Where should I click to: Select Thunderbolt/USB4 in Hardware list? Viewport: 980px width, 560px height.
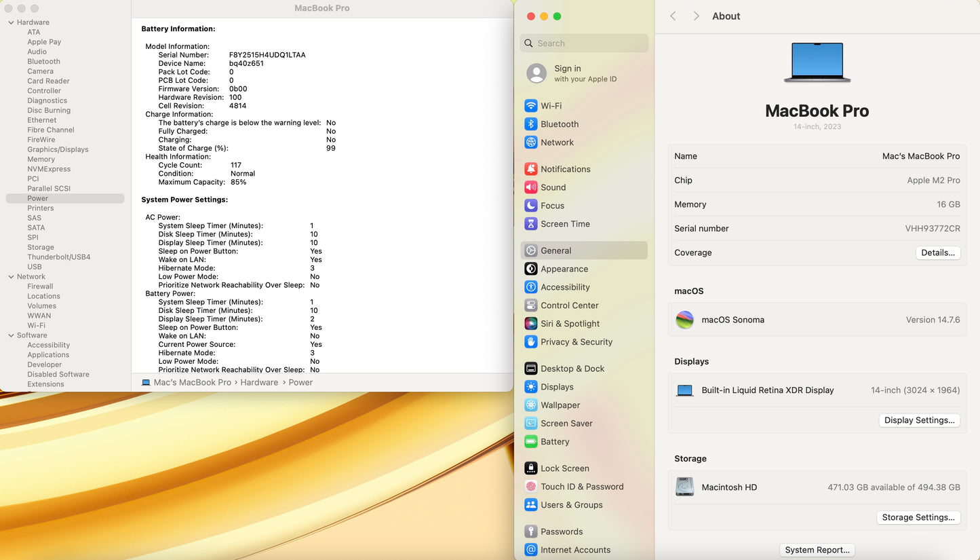[59, 257]
